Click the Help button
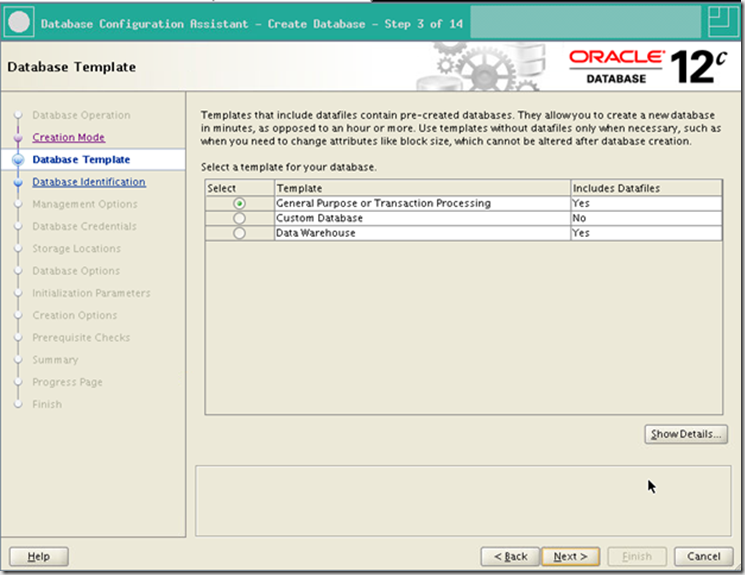This screenshot has width=745, height=575. click(x=38, y=556)
